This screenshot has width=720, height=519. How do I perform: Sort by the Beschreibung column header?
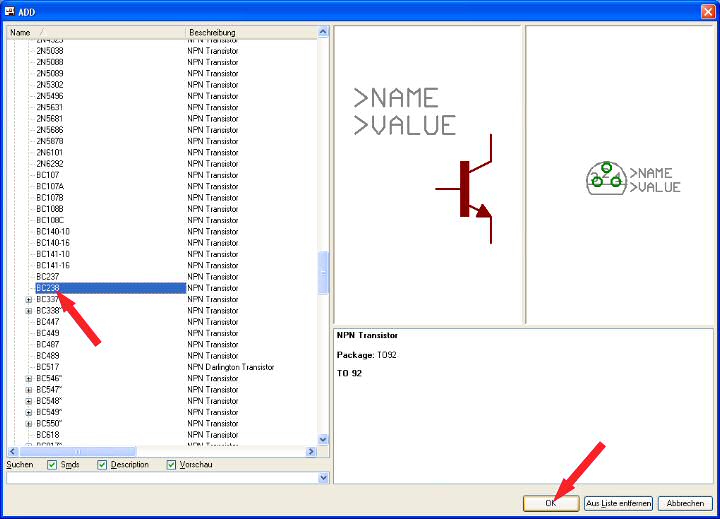point(250,33)
